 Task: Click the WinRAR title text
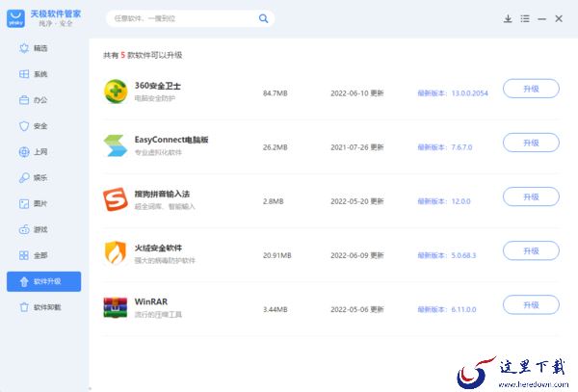151,301
